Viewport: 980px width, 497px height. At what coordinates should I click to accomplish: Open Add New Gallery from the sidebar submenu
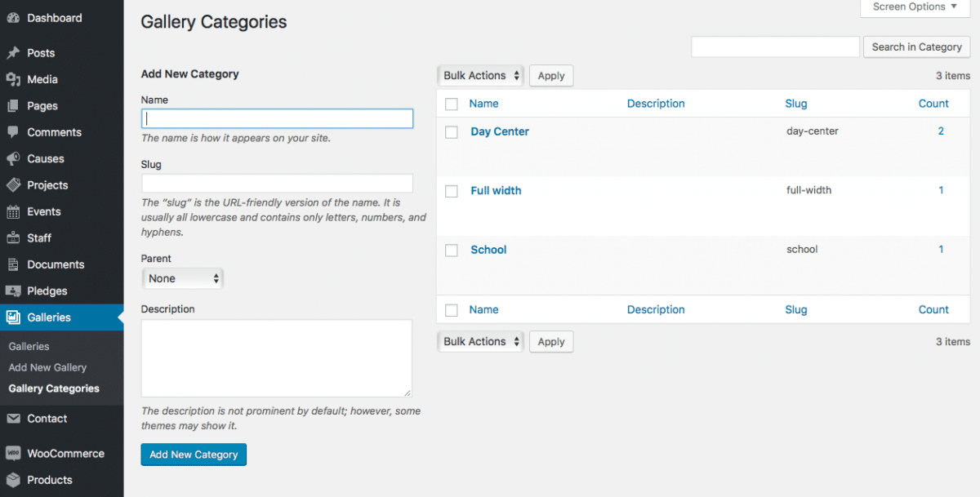[47, 367]
